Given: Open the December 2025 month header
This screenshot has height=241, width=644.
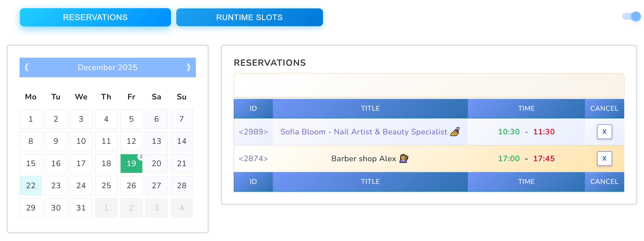Looking at the screenshot, I should coord(108,67).
